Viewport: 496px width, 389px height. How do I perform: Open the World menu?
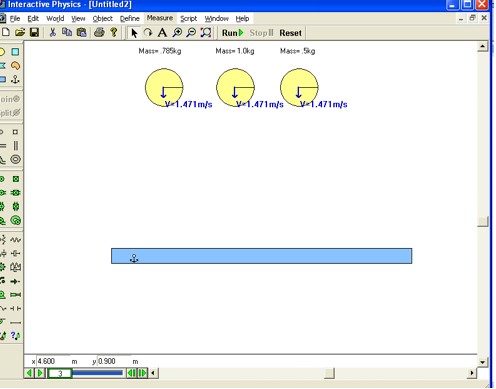pyautogui.click(x=55, y=19)
